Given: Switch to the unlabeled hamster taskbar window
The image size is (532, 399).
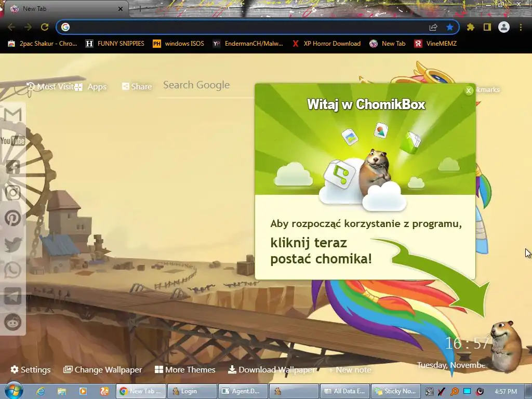Looking at the screenshot, I should point(294,391).
